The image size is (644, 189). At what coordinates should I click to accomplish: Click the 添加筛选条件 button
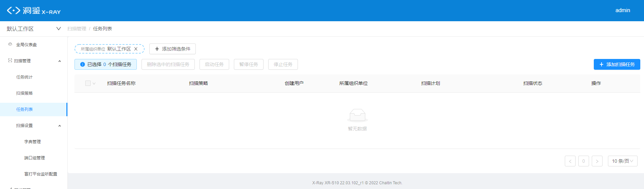(x=172, y=49)
